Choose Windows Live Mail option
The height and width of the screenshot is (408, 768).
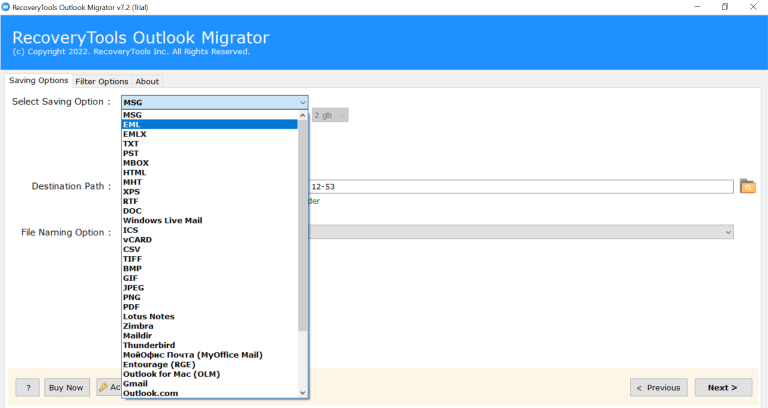pos(210,220)
